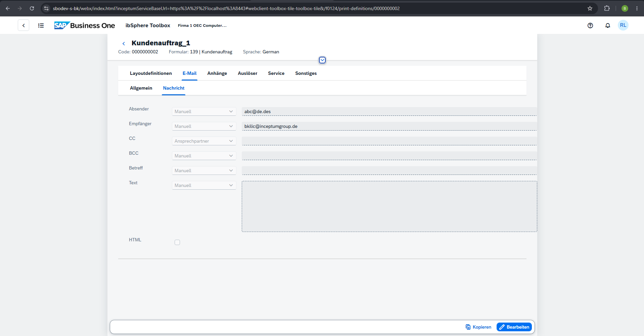Click the Empfänger email input field
Image resolution: width=644 pixels, height=336 pixels.
(x=389, y=126)
